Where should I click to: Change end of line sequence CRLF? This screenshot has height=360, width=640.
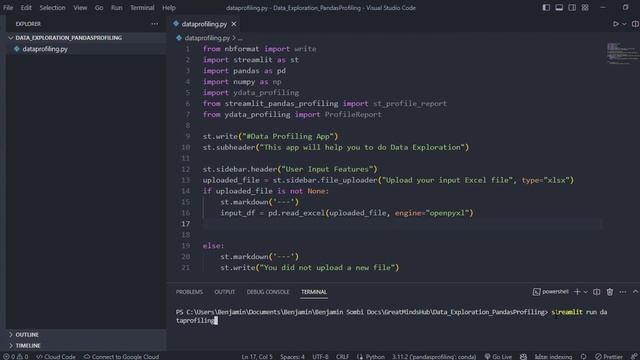pyautogui.click(x=342, y=356)
